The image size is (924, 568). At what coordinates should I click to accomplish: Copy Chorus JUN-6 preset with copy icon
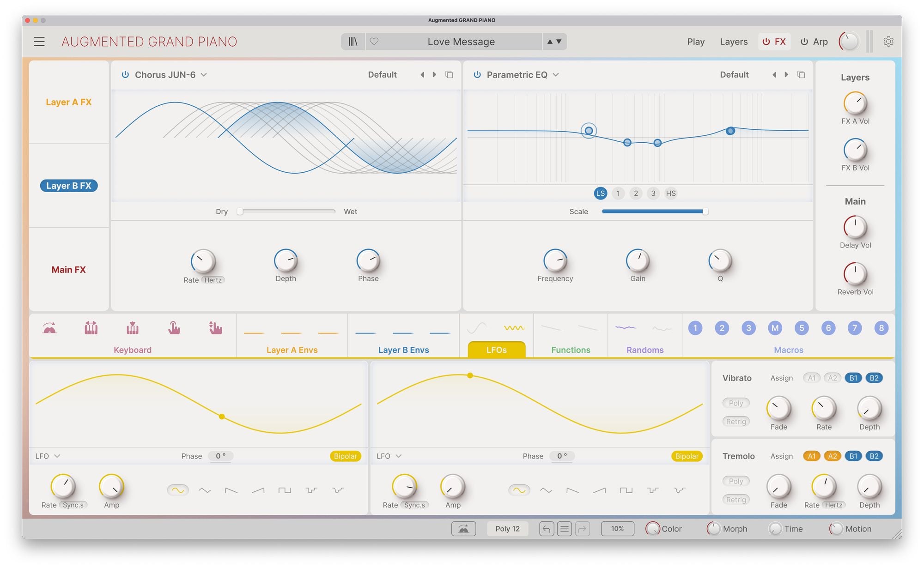pos(449,75)
